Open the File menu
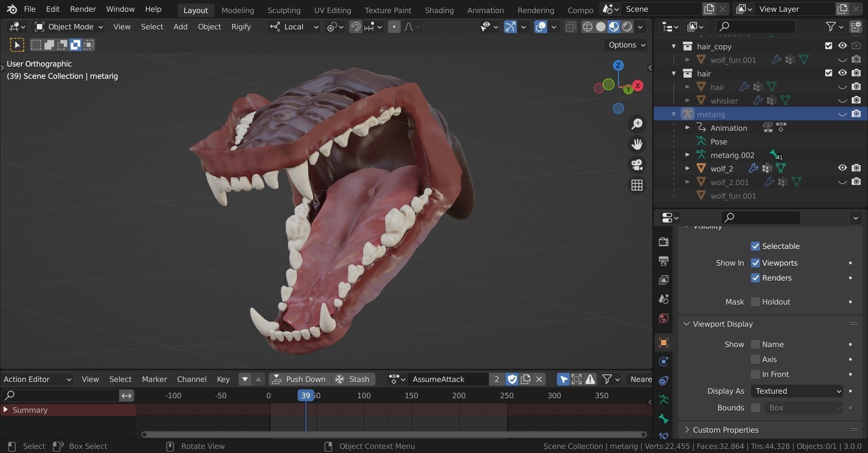The width and height of the screenshot is (868, 453). tap(29, 9)
